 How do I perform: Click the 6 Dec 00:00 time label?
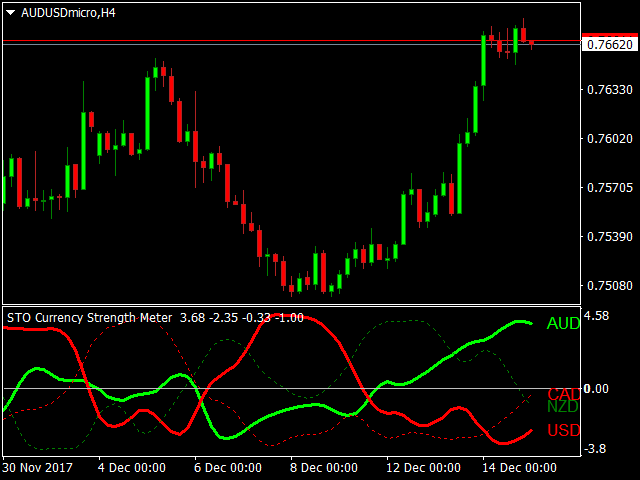click(x=228, y=467)
